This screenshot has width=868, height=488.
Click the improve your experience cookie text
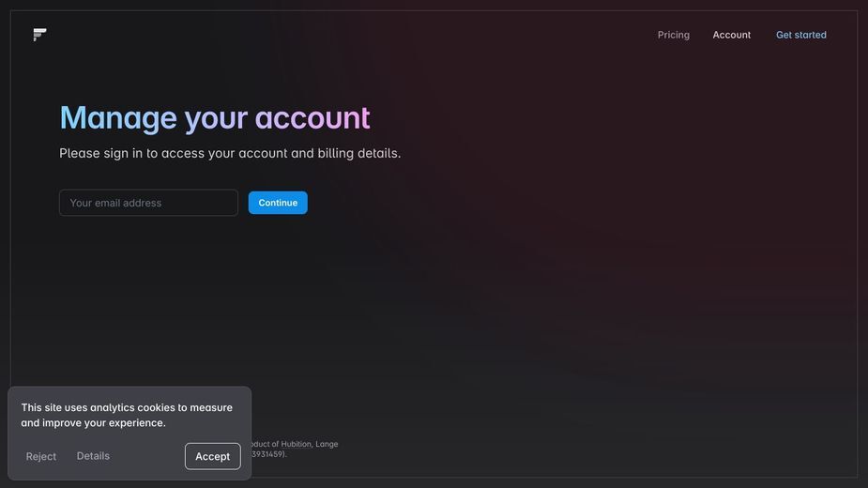tap(104, 422)
